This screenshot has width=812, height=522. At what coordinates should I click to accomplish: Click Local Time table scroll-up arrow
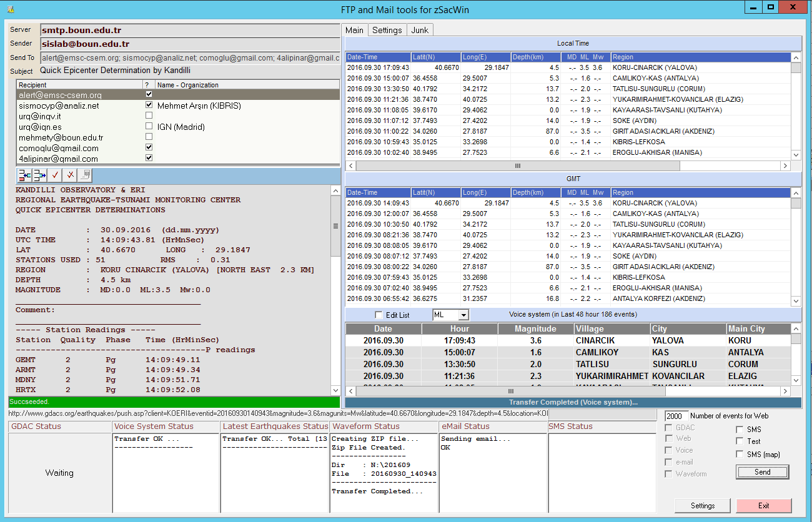(796, 57)
